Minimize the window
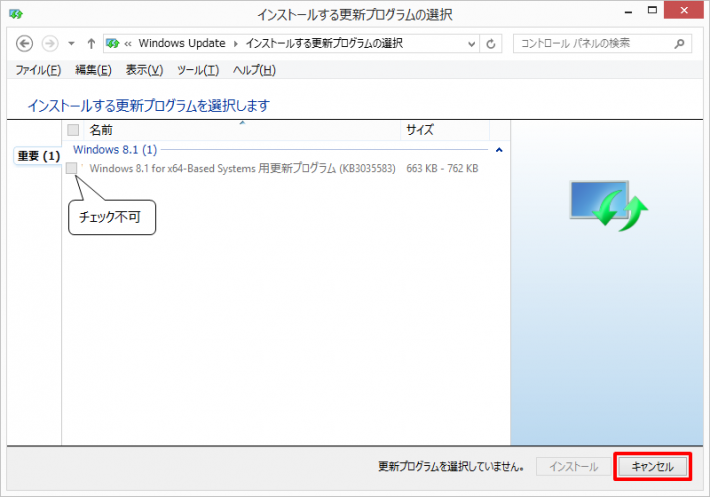710x497 pixels. click(628, 12)
